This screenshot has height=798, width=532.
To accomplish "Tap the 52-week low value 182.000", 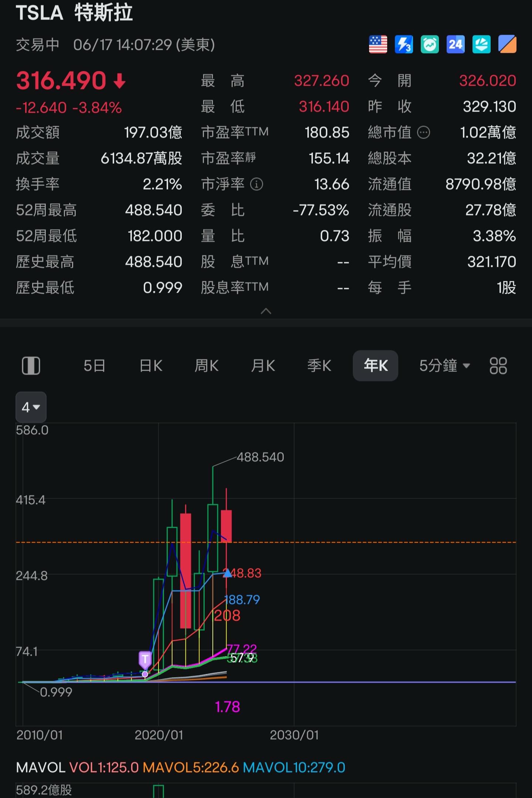I will 155,236.
